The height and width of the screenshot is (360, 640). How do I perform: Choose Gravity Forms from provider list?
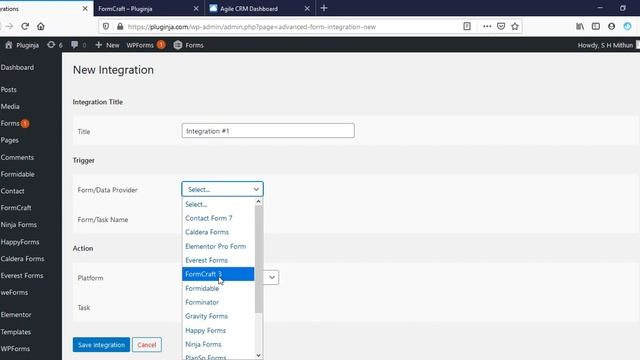pyautogui.click(x=218, y=316)
